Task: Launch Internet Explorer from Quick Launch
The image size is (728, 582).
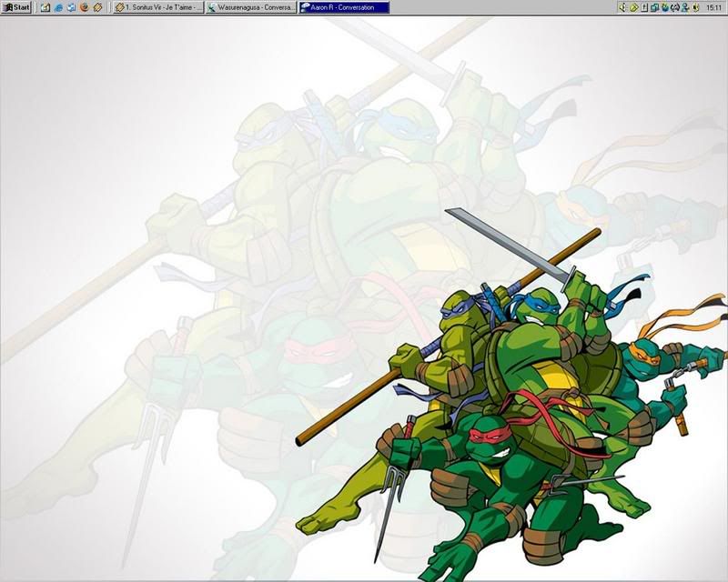Action: pos(58,7)
